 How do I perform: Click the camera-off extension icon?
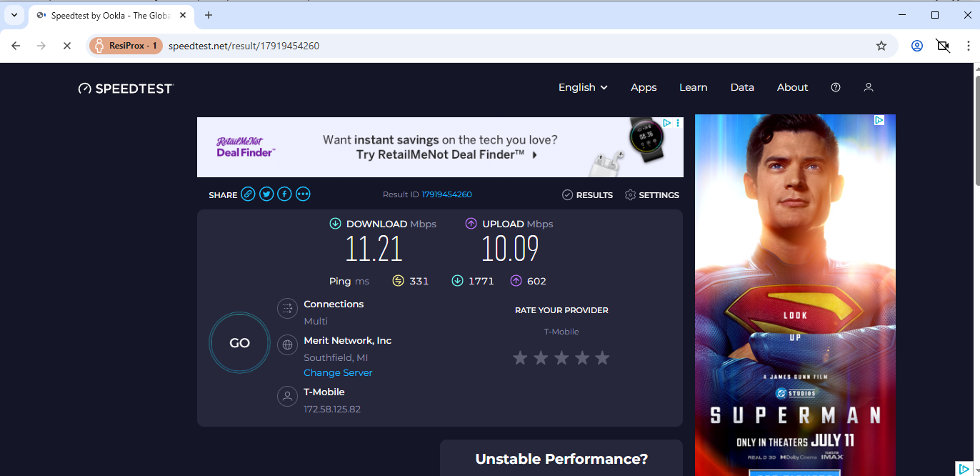point(944,46)
